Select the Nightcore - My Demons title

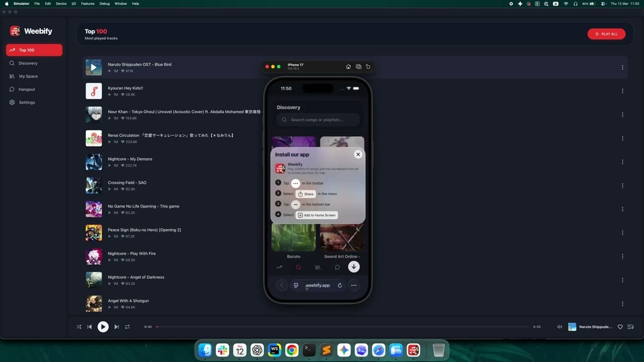click(130, 159)
